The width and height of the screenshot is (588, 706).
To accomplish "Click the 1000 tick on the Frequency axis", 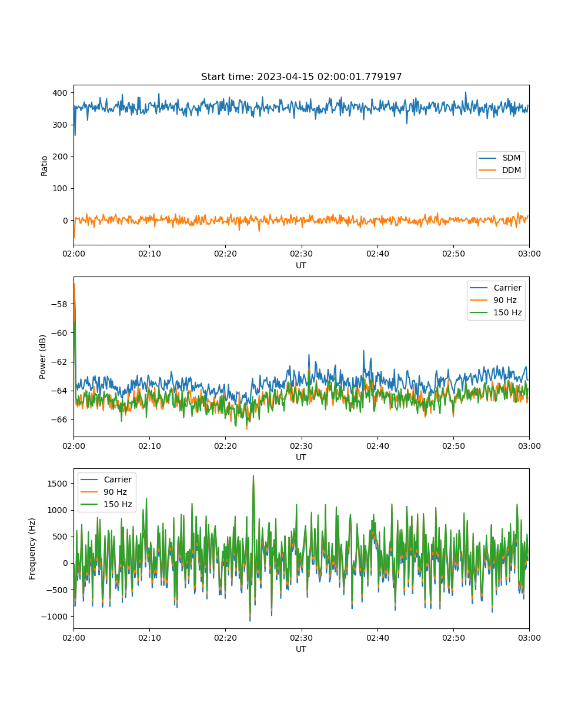I will [x=59, y=510].
